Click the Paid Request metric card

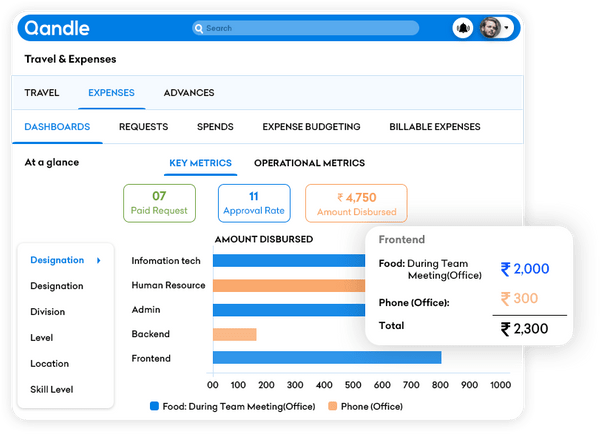[159, 203]
